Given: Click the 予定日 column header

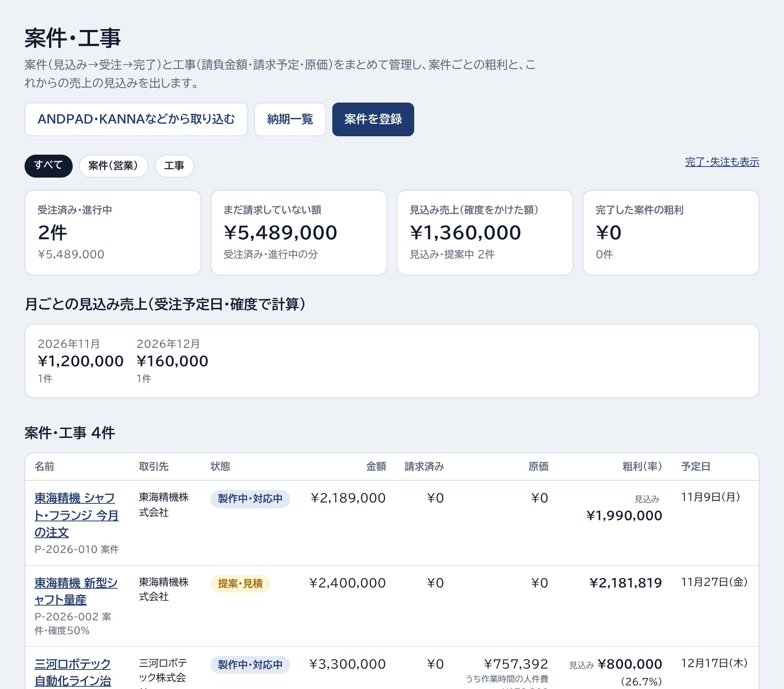Looking at the screenshot, I should 696,467.
